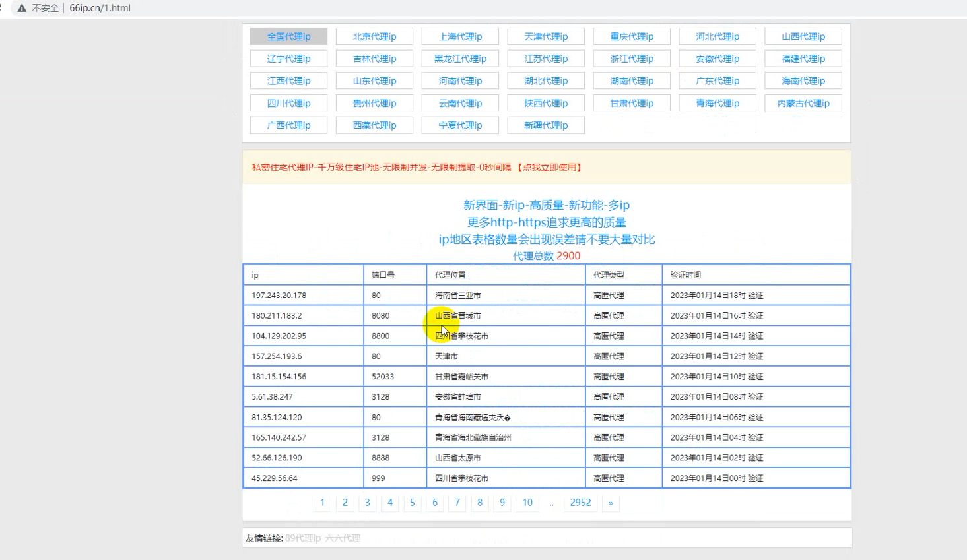Click IP cell 45.229.56.64
Viewport: 967px width, 560px height.
tap(304, 478)
